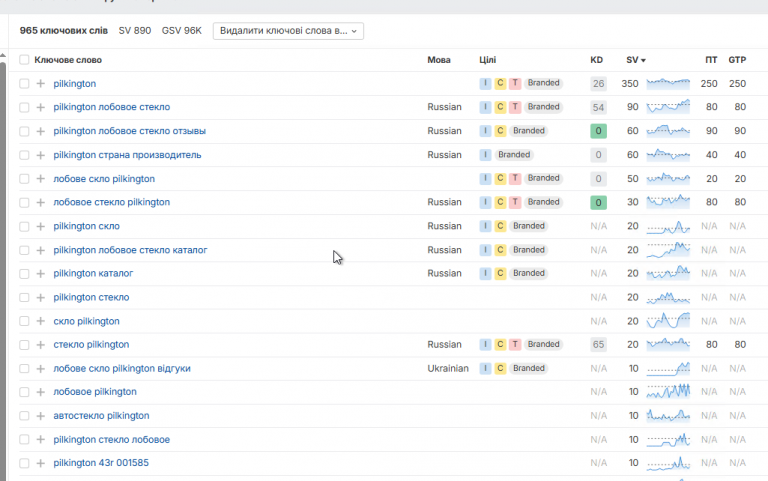
Task: Open pilkington 43r 001585 link
Action: click(101, 463)
